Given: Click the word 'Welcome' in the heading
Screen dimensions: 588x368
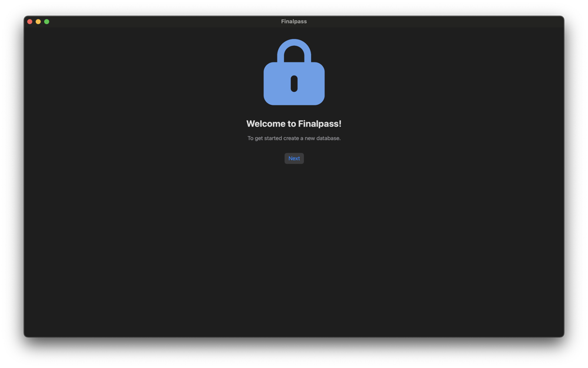Looking at the screenshot, I should (x=266, y=124).
